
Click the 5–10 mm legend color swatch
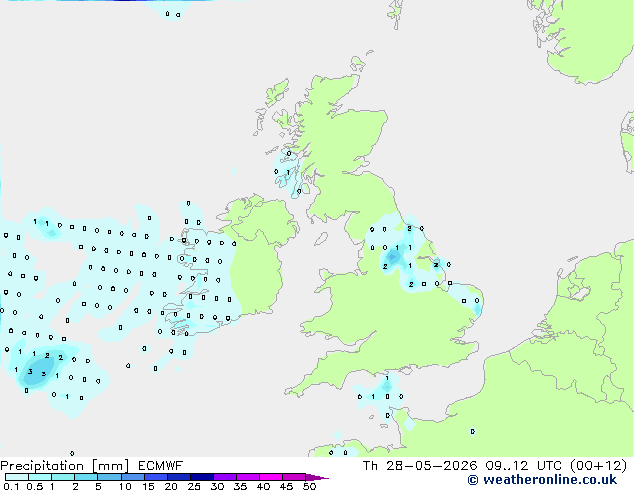pos(109,477)
